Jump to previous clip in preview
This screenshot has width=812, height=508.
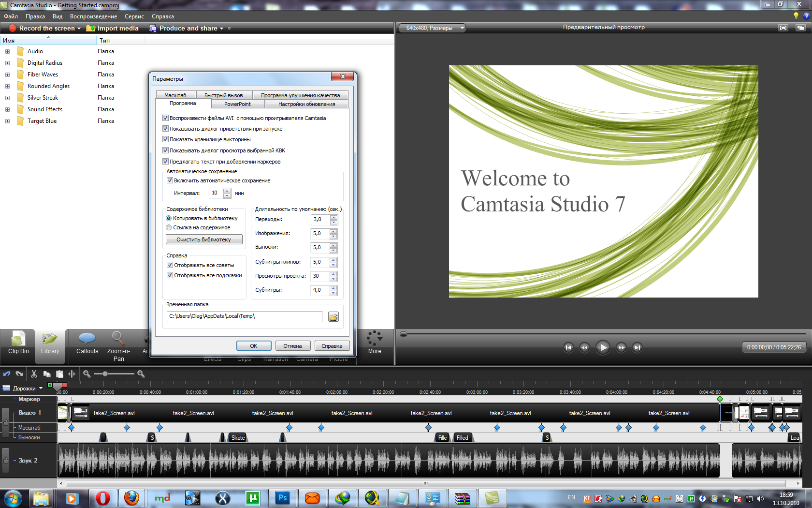click(x=568, y=347)
